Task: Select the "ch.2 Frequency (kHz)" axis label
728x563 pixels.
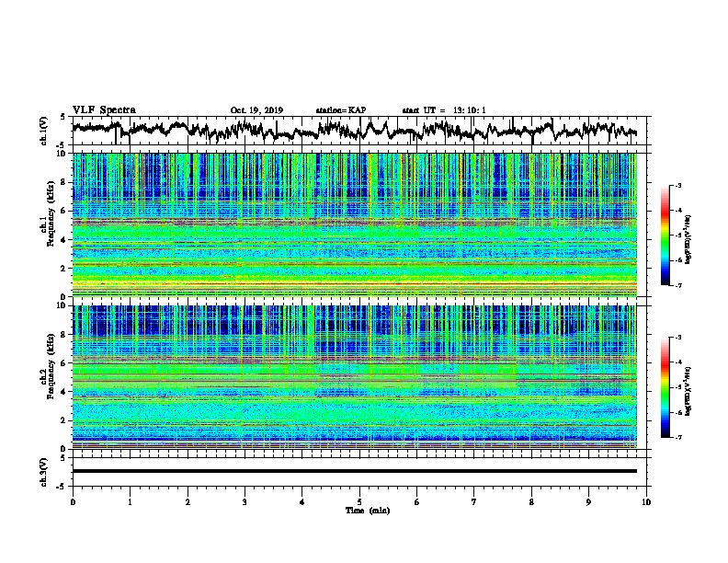Action: pyautogui.click(x=48, y=366)
